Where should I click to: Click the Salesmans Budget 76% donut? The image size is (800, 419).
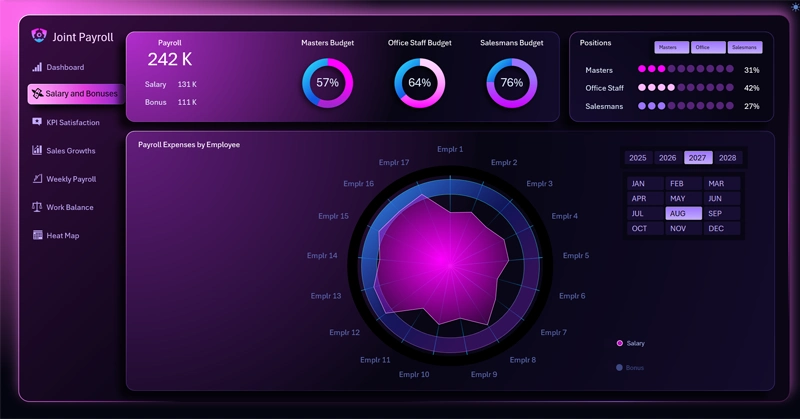point(512,83)
